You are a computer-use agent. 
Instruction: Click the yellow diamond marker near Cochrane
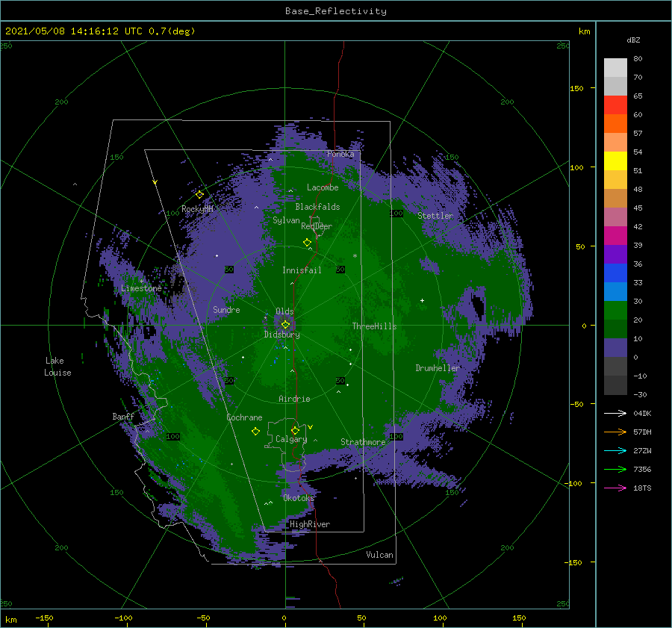(255, 432)
